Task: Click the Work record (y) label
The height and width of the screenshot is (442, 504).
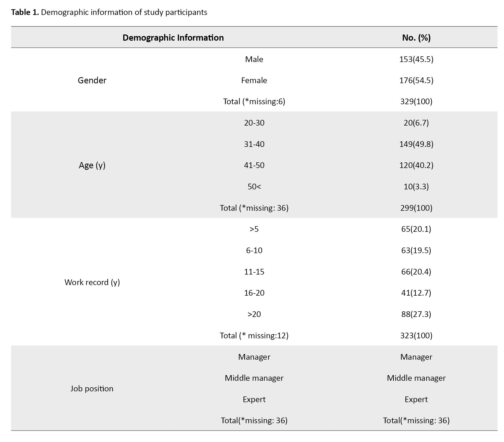Action: [92, 282]
